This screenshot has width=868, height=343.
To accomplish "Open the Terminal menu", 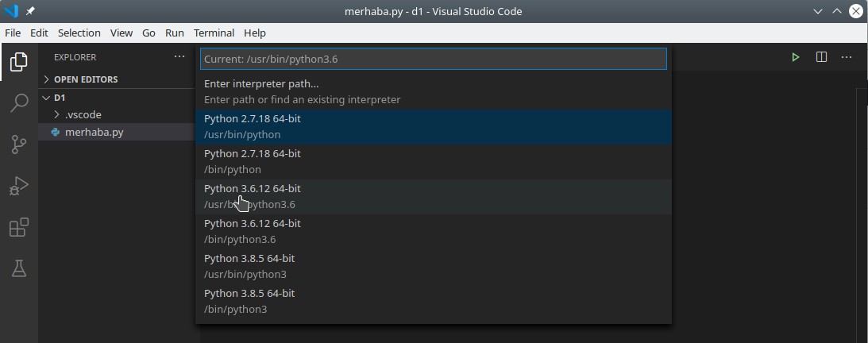I will [214, 33].
